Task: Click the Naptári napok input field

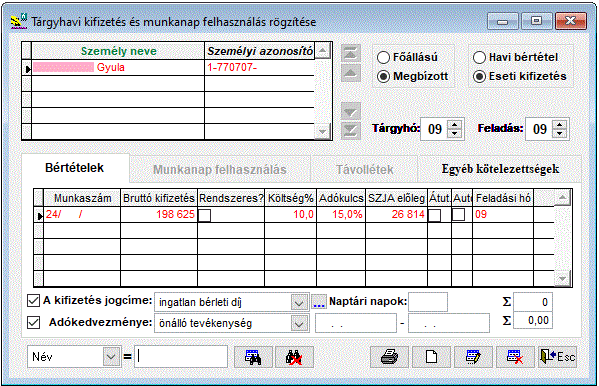Action: coord(428,302)
